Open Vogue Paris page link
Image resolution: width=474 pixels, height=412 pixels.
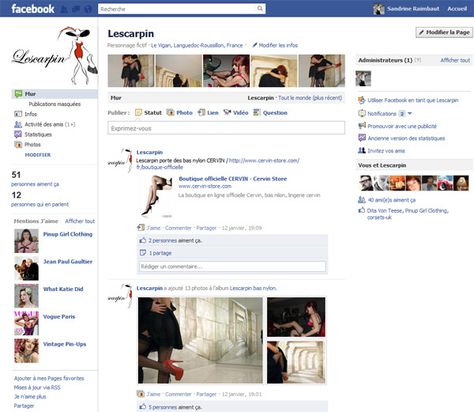pos(59,317)
